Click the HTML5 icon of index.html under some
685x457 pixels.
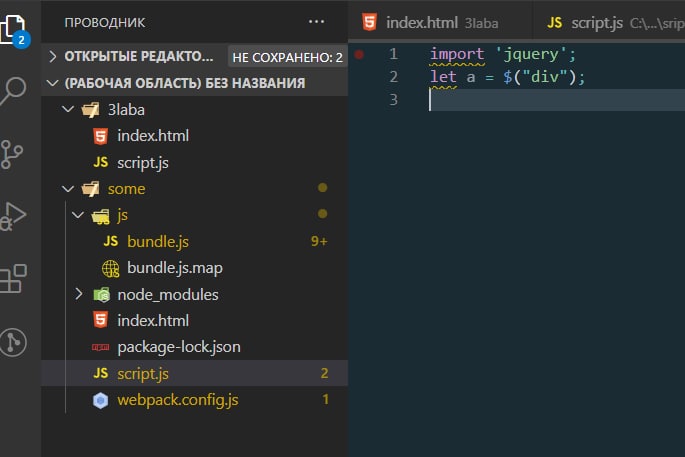tap(100, 320)
